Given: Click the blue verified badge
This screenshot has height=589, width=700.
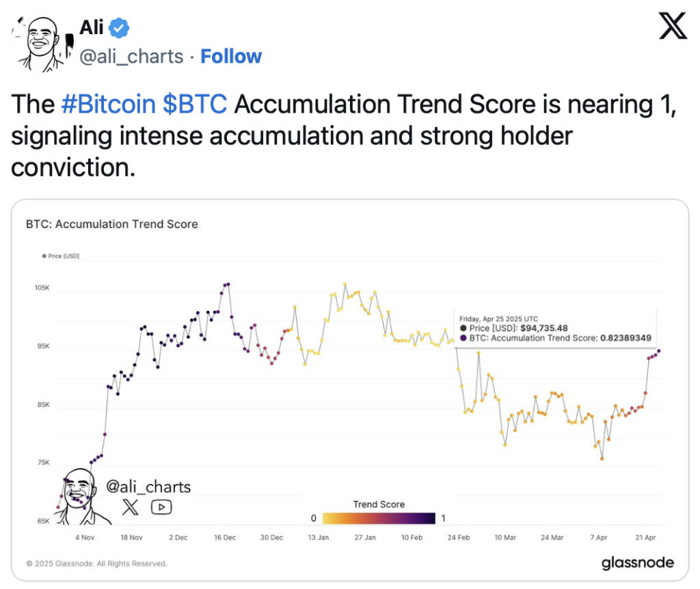Looking at the screenshot, I should coord(119,28).
